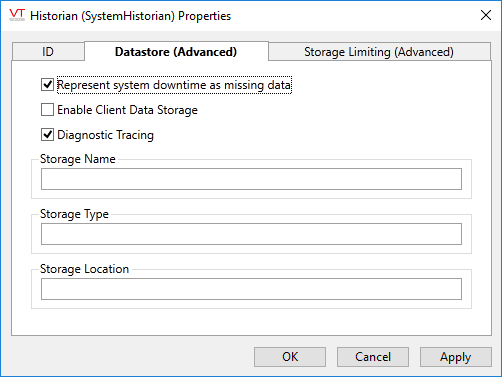Click the 'Diagnostic Tracing' label text
The width and height of the screenshot is (502, 377).
[x=105, y=135]
